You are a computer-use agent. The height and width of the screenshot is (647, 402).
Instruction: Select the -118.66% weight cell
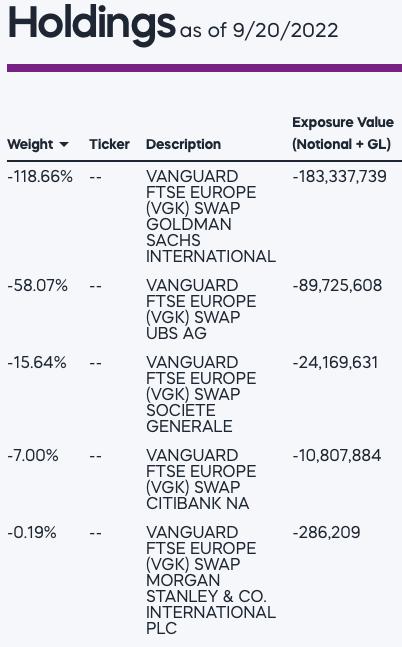(40, 177)
